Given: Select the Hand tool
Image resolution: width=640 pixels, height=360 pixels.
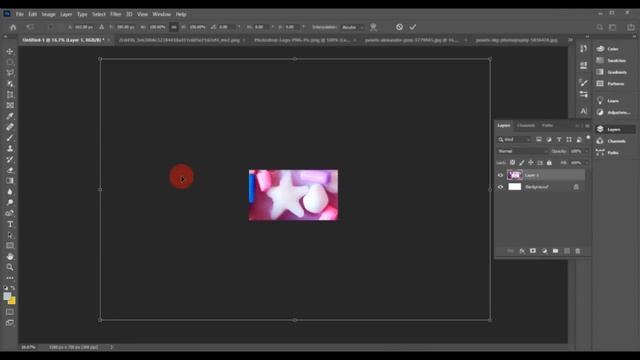Looking at the screenshot, I should click(x=10, y=256).
